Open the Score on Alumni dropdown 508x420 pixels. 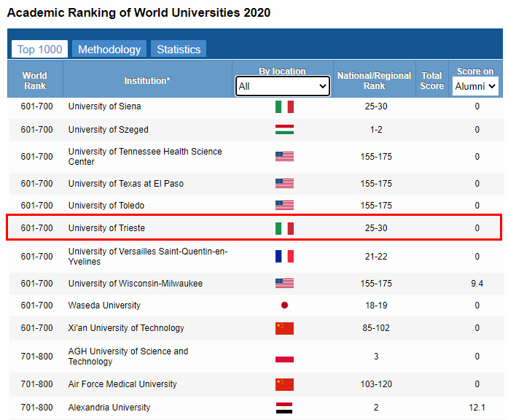[475, 86]
